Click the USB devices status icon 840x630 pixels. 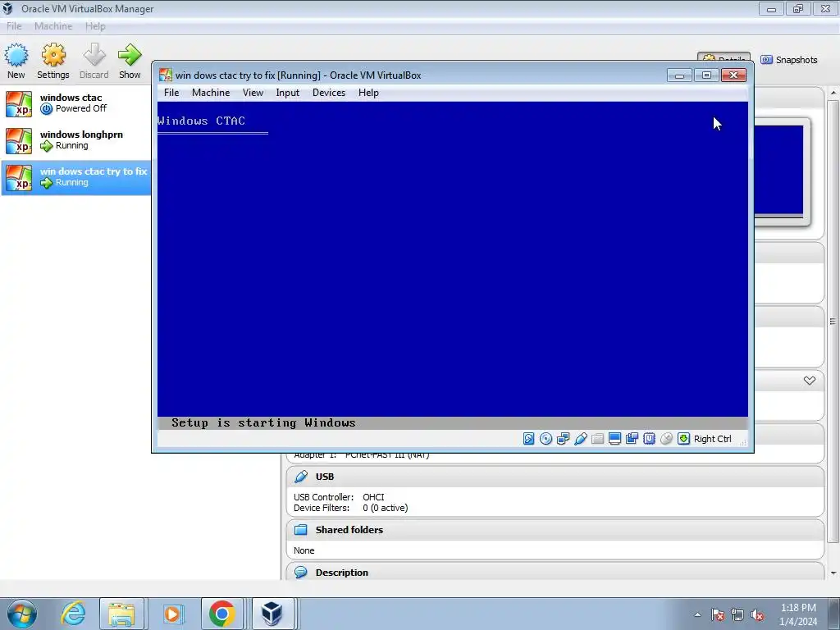[x=580, y=439]
